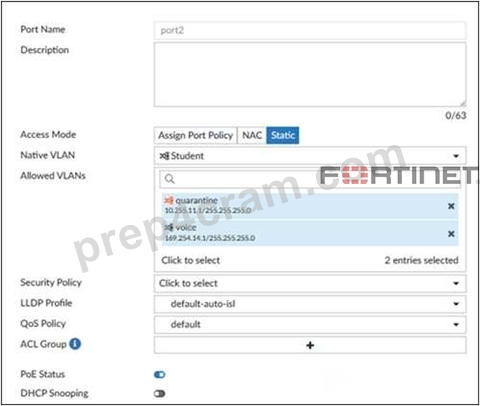Click the ACL Group info icon
480x406 pixels.
[x=75, y=344]
